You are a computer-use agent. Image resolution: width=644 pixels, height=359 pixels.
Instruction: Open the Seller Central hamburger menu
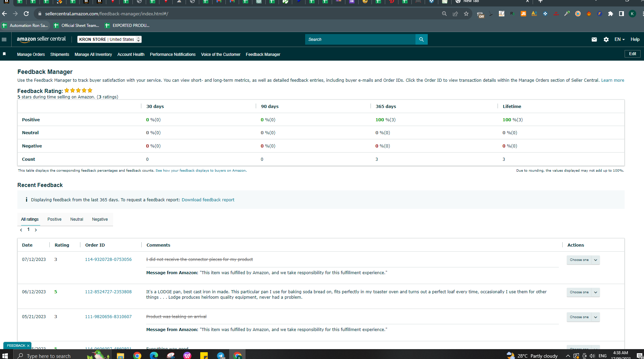click(4, 40)
